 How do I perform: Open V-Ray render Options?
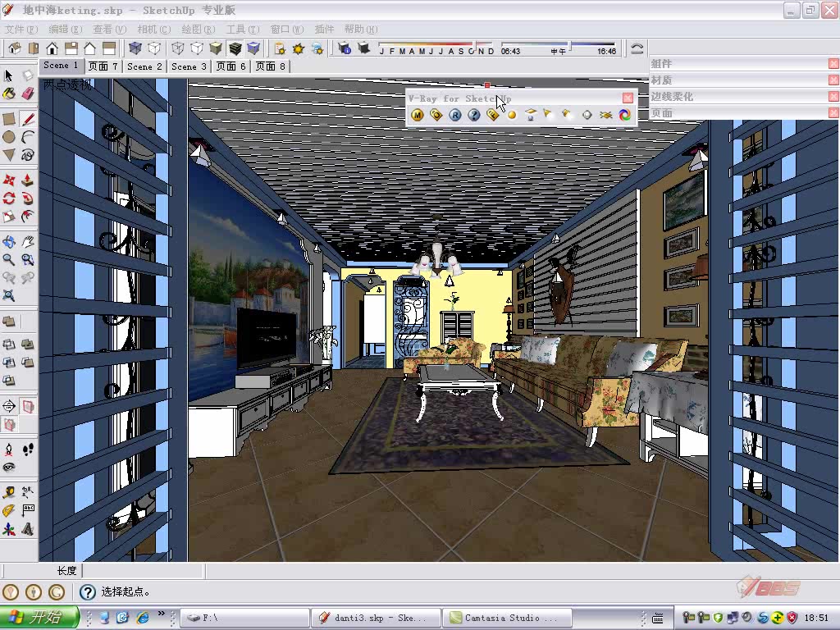point(436,115)
